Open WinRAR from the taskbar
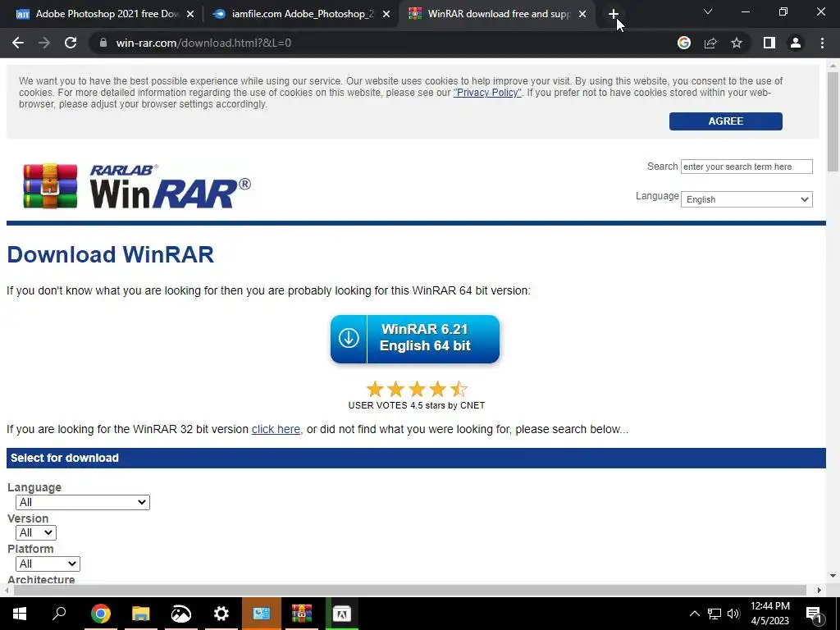Image resolution: width=840 pixels, height=630 pixels. click(302, 614)
